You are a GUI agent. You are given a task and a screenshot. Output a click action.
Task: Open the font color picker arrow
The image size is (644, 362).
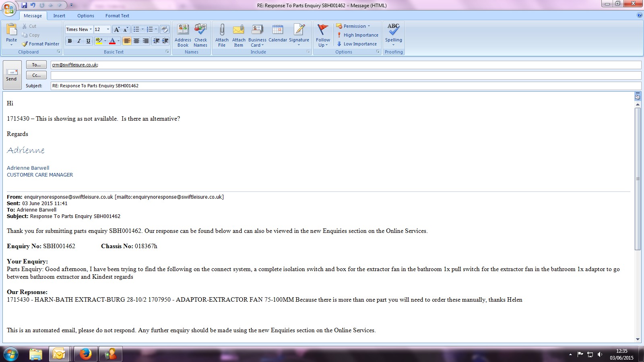[118, 41]
